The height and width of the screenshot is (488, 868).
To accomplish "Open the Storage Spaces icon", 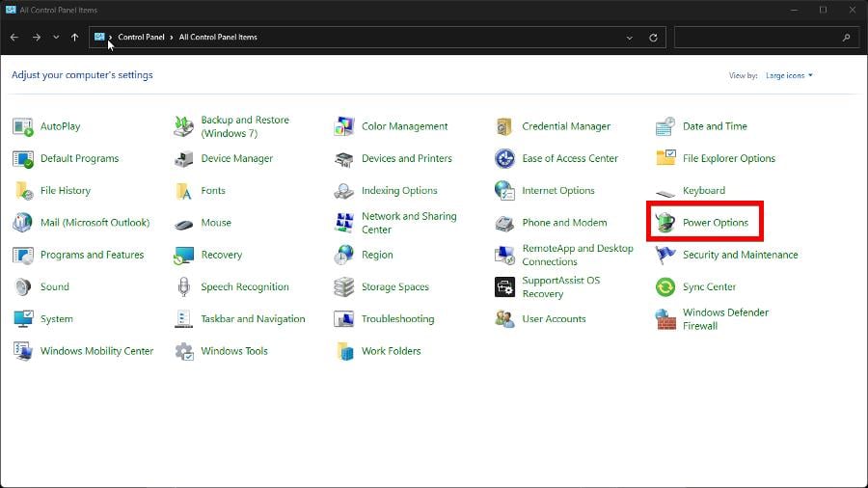I will click(344, 287).
